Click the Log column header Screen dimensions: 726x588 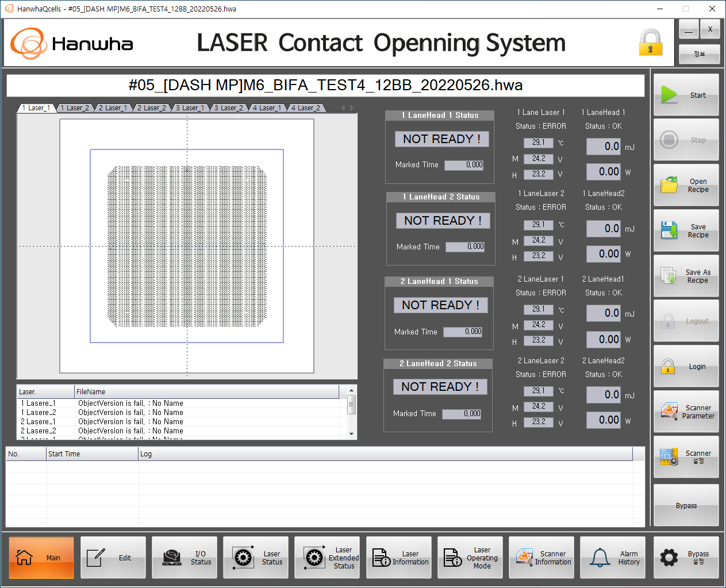point(386,454)
